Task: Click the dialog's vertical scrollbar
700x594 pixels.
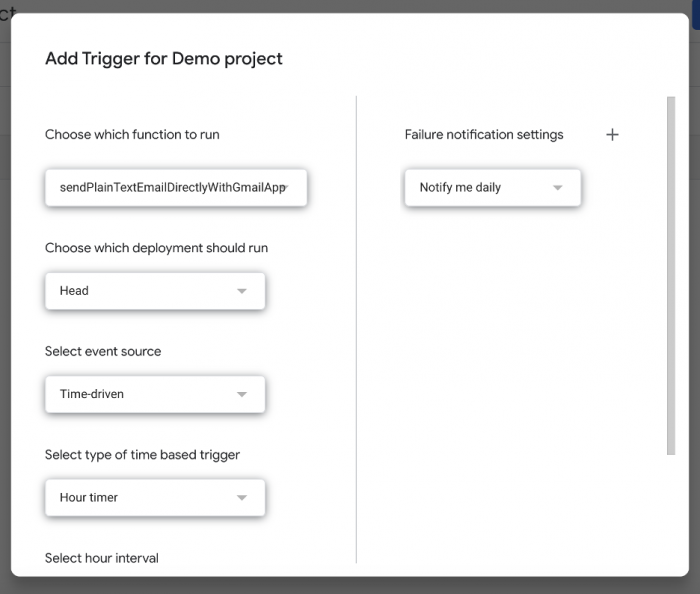Action: click(x=671, y=275)
